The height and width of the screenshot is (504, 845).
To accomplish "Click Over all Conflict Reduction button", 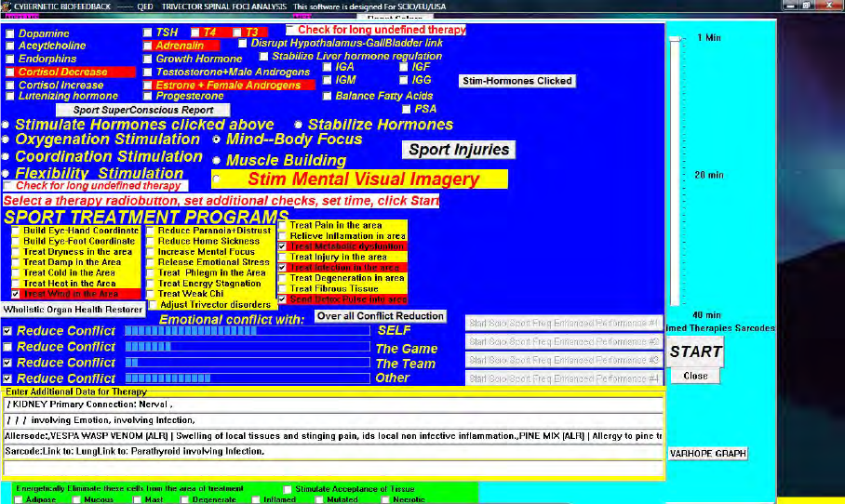I will (381, 316).
